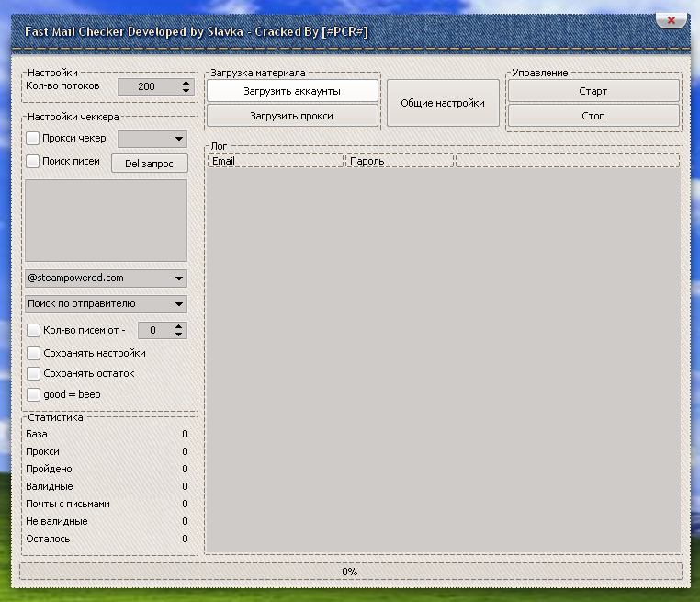Viewport: 700px width, 602px height.
Task: Click the thread count field showing 200
Action: pyautogui.click(x=149, y=86)
